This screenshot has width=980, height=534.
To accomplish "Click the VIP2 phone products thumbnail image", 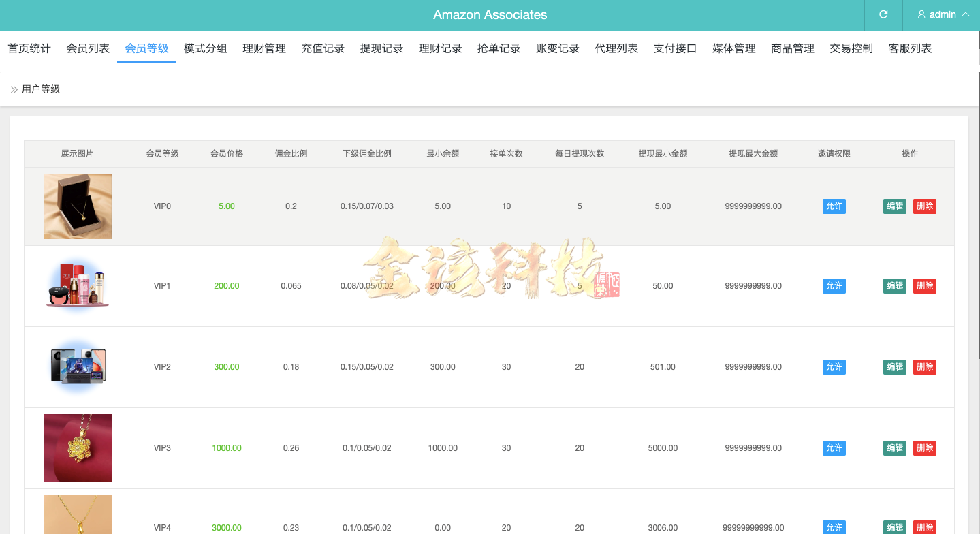I will click(x=77, y=366).
